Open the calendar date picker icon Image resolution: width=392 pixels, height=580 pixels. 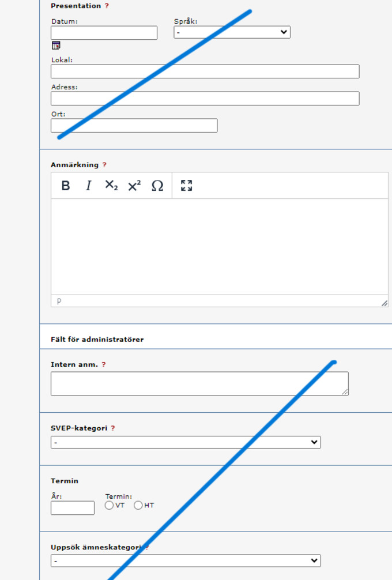(56, 46)
